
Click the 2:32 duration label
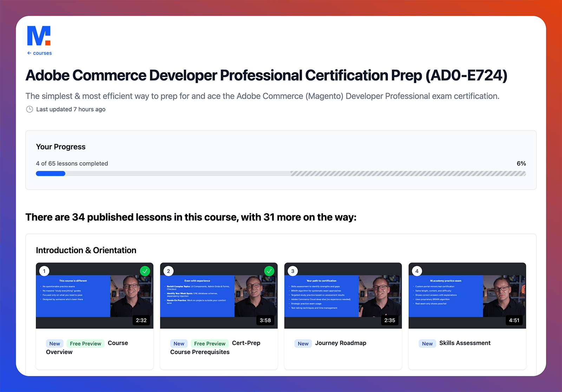[x=141, y=320]
